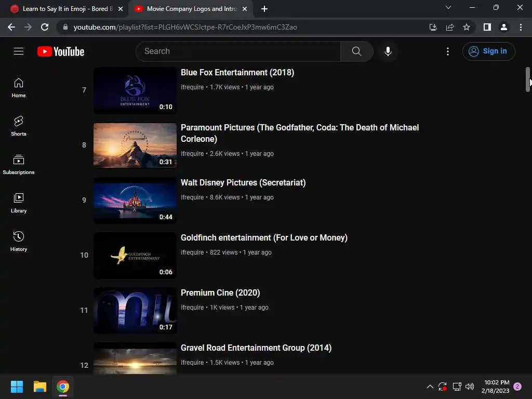Click ifrequire channel under Goldfinch video
Image resolution: width=532 pixels, height=399 pixels.
tap(192, 252)
